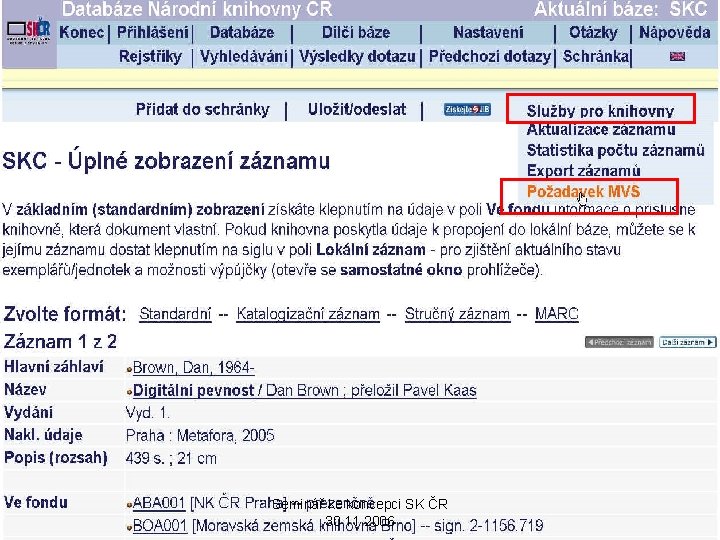720x540 pixels.
Task: Click the bullet next to ABA001
Action: click(129, 505)
